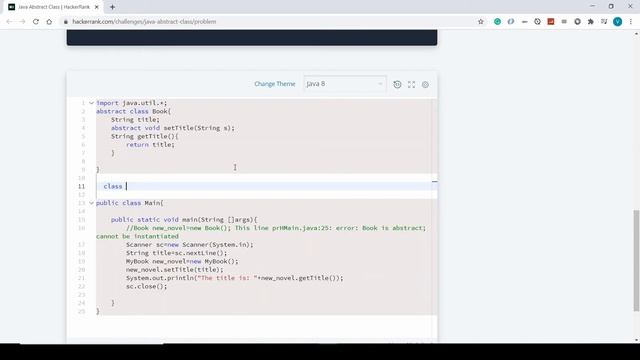
Task: Click the green Grammarly extension icon
Action: (497, 22)
